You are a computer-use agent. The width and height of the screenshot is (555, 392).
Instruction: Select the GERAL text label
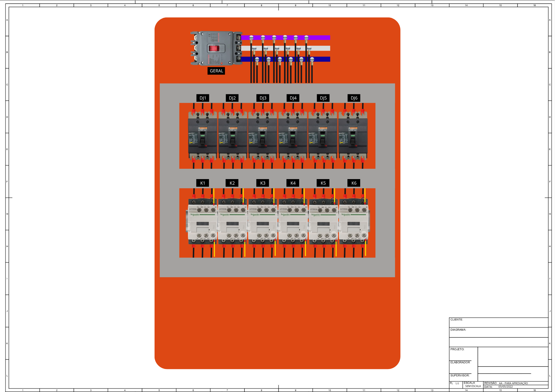[216, 71]
